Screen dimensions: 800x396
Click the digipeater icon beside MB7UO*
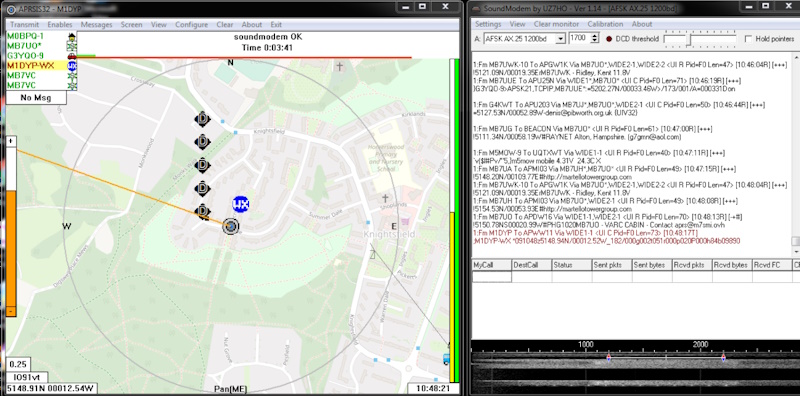(72, 46)
